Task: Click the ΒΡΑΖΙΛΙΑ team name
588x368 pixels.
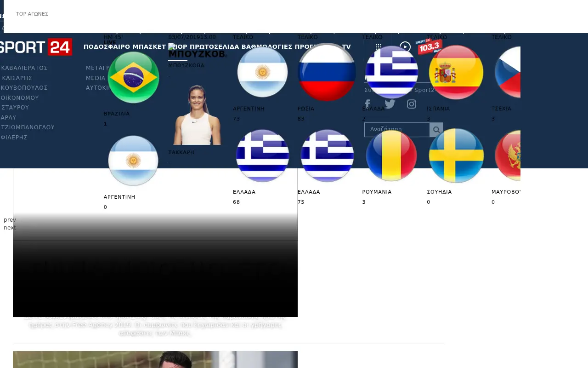Action: 117,114
